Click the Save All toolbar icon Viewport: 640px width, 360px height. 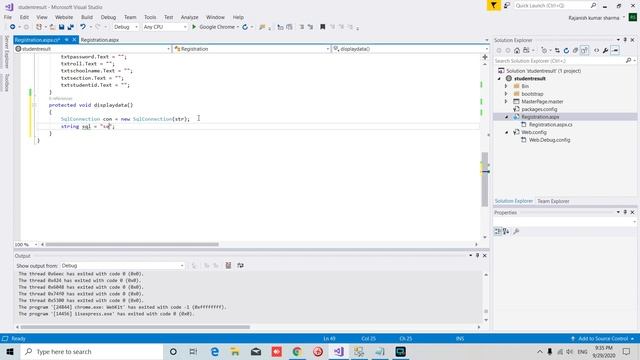[x=71, y=27]
